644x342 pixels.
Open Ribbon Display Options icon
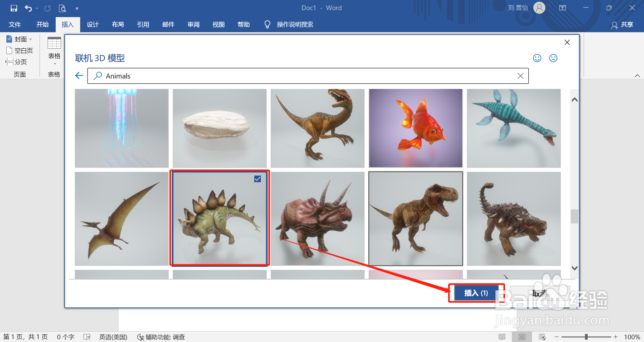tap(562, 8)
